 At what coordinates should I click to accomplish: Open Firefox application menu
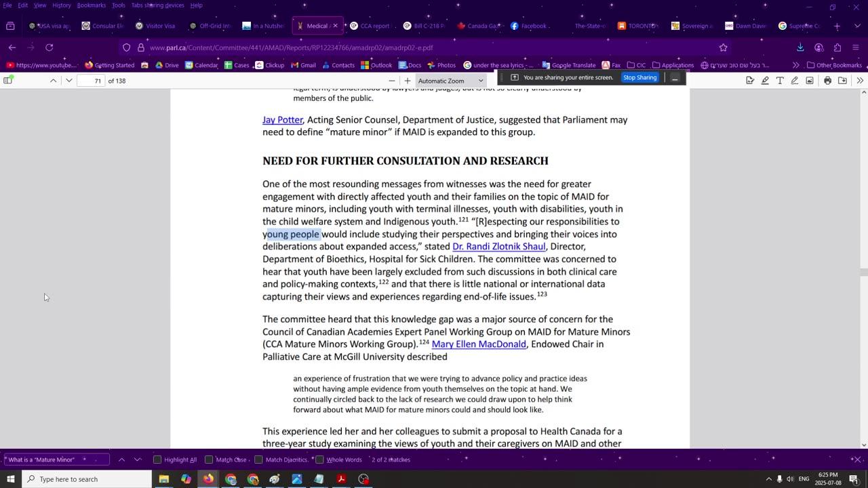point(855,47)
